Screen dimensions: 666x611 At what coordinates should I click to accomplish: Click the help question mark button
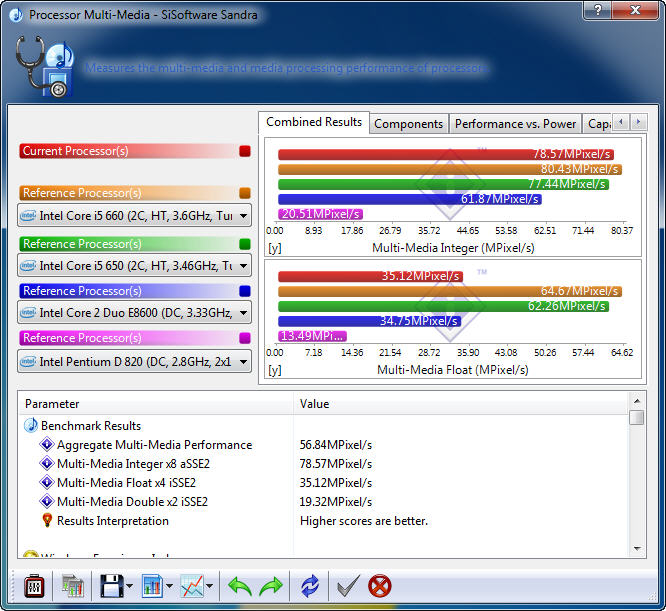coord(597,10)
